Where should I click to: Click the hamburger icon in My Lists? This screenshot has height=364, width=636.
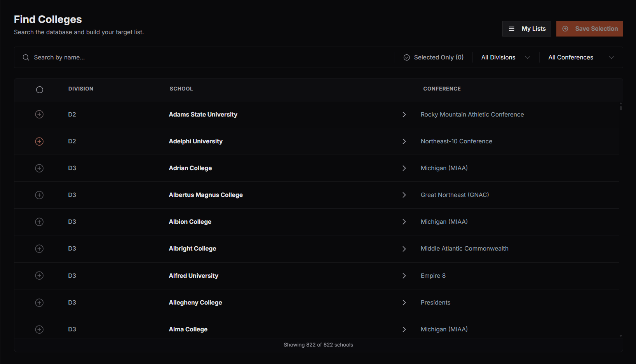[x=512, y=29]
